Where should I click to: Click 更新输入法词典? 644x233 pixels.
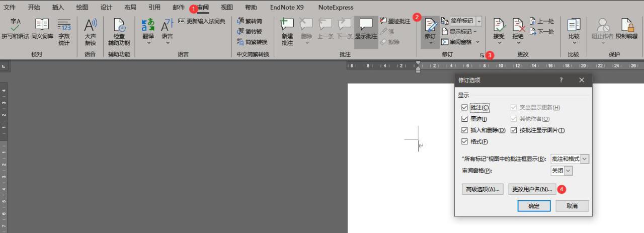click(202, 21)
